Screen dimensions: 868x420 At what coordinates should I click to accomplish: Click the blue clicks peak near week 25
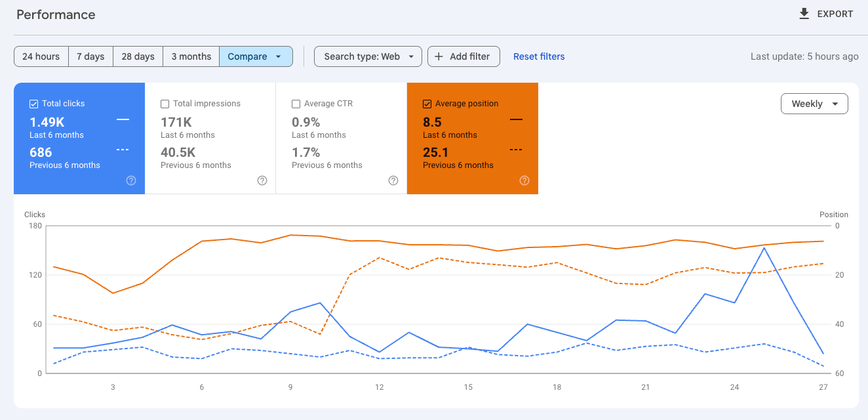[764, 247]
